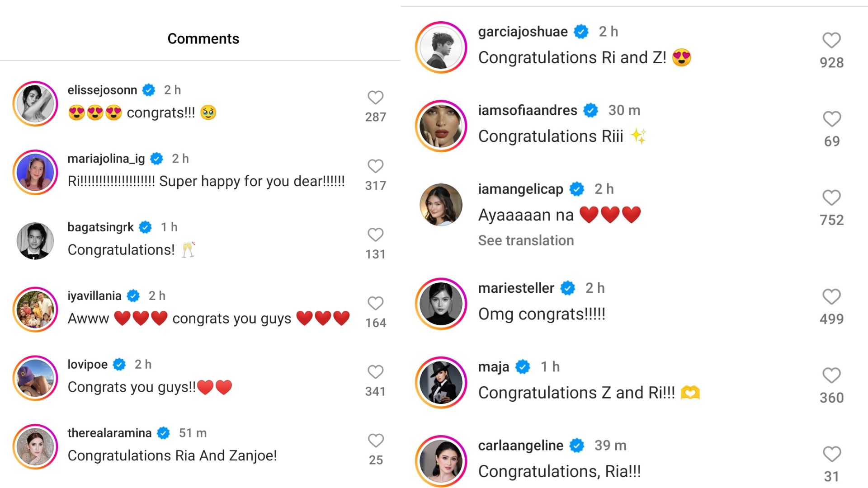The width and height of the screenshot is (868, 488).
Task: Open maja's profile picture
Action: 441,382
